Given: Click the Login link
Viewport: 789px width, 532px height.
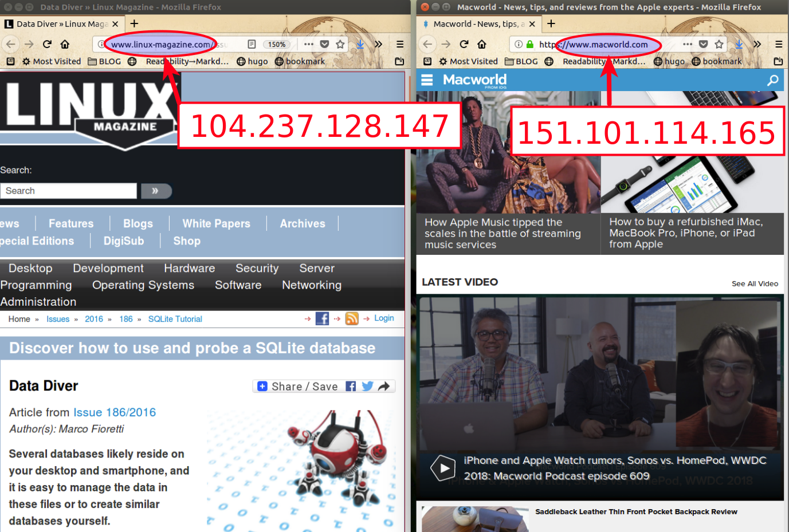Looking at the screenshot, I should 384,318.
